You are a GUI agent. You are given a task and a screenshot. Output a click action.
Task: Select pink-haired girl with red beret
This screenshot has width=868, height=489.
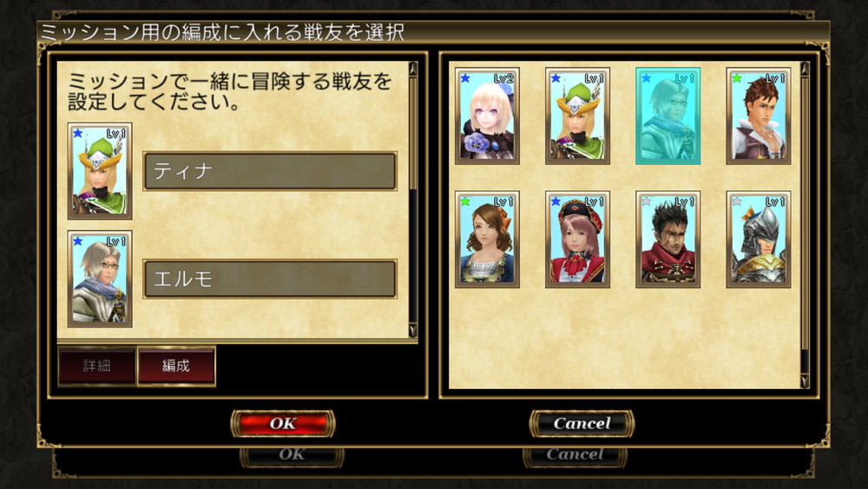[577, 240]
